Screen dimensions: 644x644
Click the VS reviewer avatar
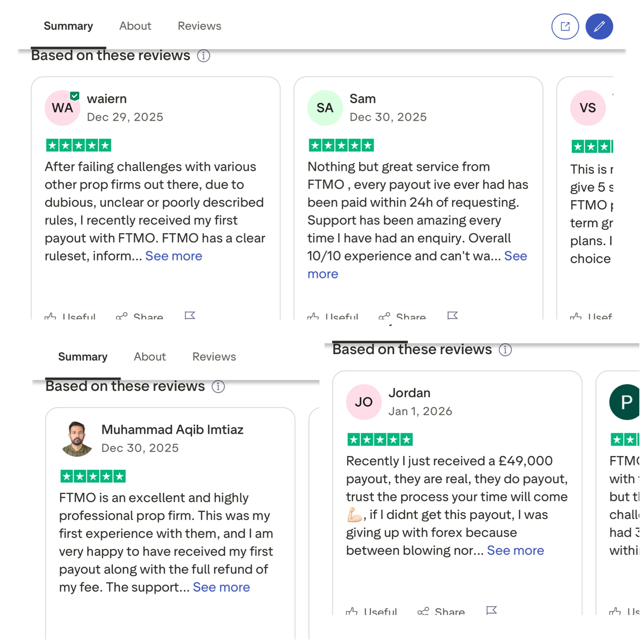587,108
